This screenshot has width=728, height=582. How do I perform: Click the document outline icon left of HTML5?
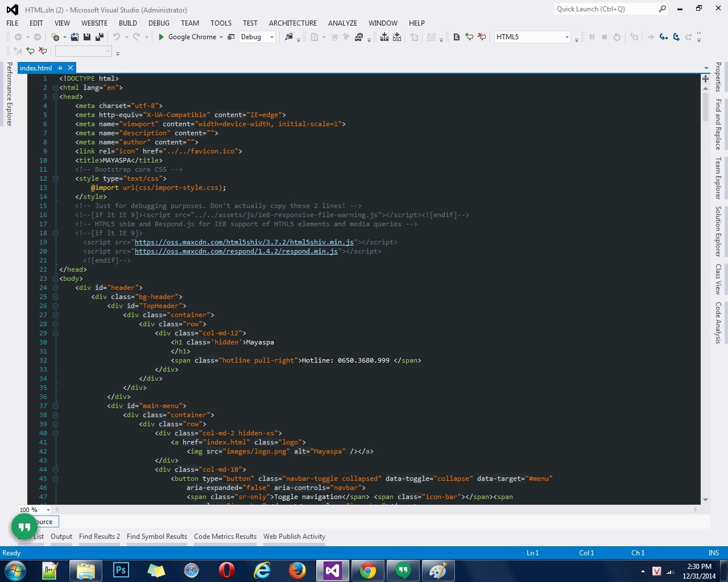pyautogui.click(x=456, y=37)
